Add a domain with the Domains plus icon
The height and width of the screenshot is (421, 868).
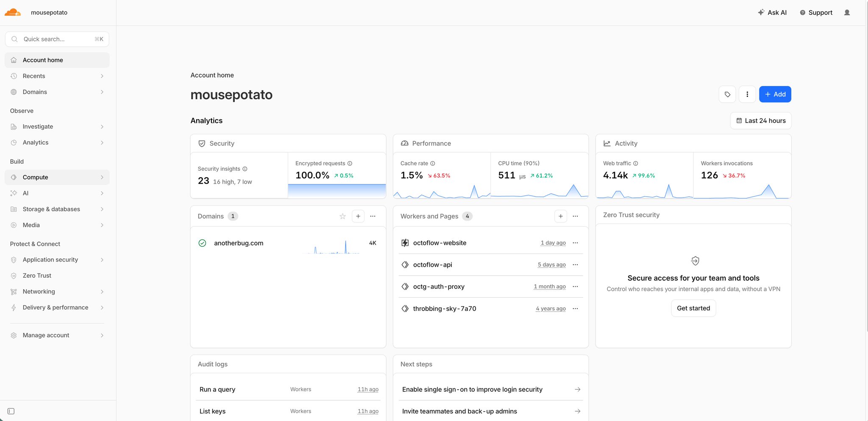pos(358,216)
